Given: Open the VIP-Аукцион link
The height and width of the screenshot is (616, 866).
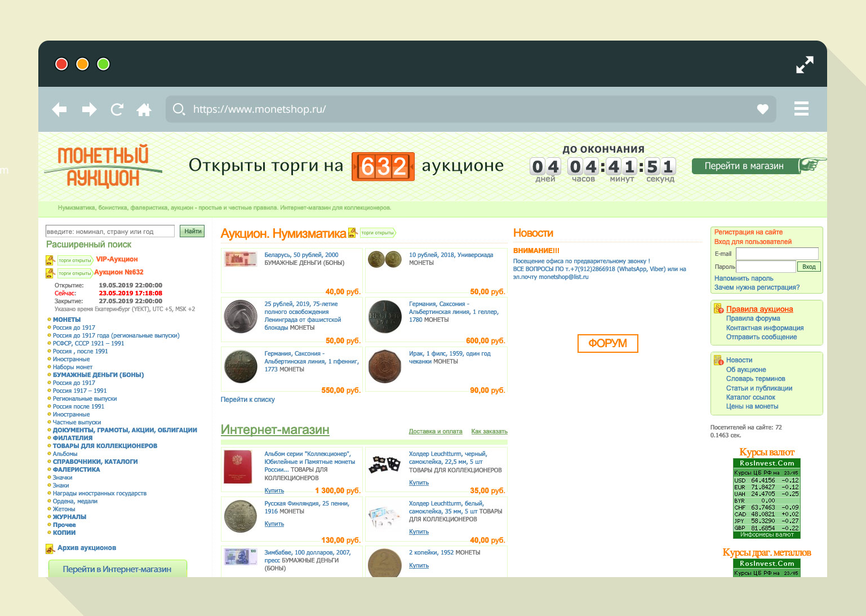Looking at the screenshot, I should click(x=117, y=259).
